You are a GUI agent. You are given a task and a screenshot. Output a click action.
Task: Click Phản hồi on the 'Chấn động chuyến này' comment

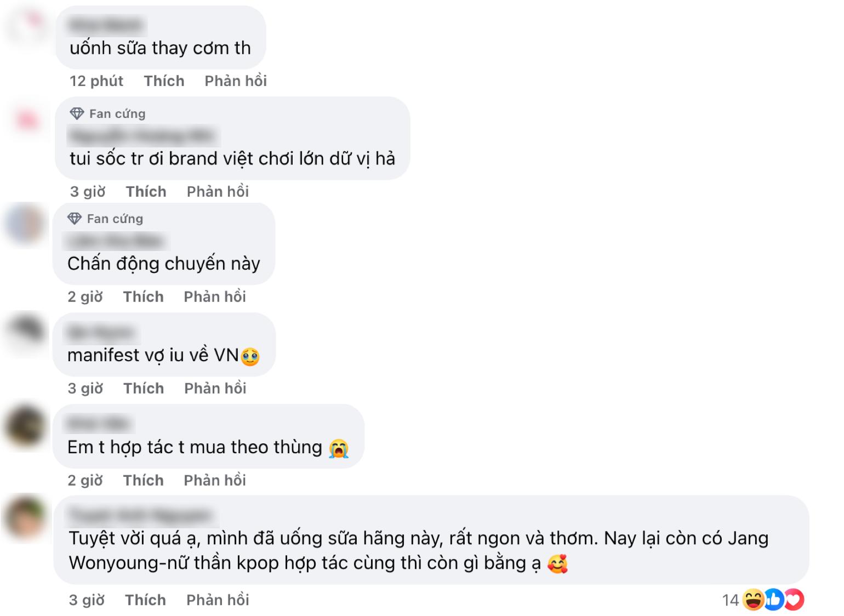[214, 296]
